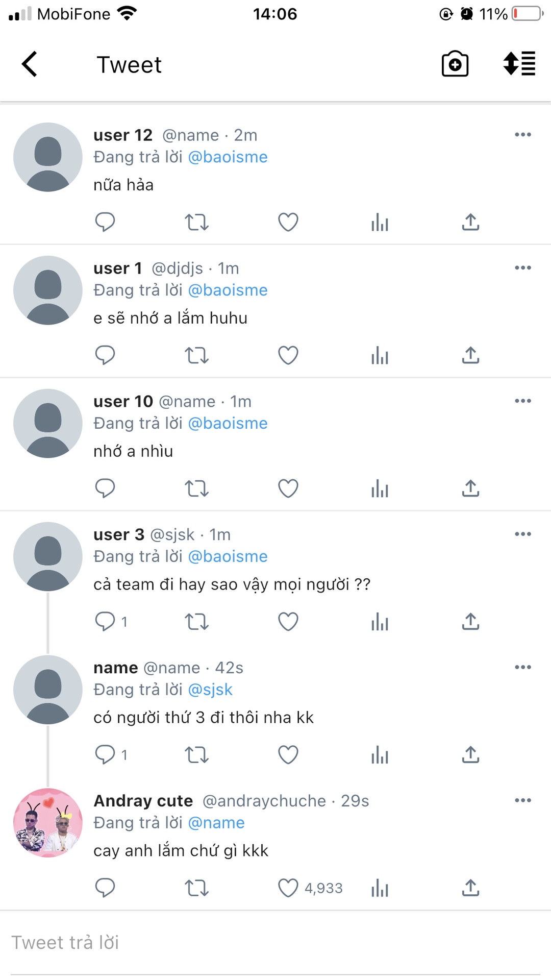This screenshot has height=980, width=551.
Task: Open the @sjsk mention link
Action: (x=210, y=690)
